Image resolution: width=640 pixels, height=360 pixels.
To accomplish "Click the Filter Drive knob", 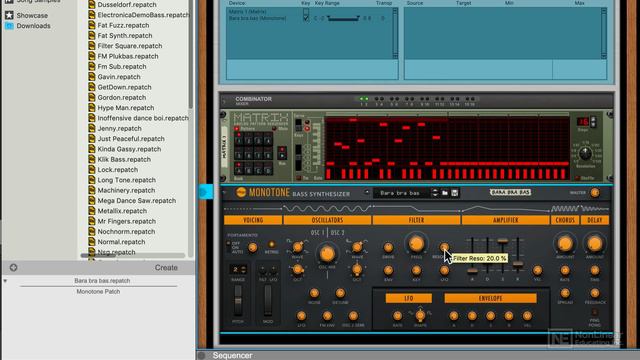I will [x=388, y=247].
